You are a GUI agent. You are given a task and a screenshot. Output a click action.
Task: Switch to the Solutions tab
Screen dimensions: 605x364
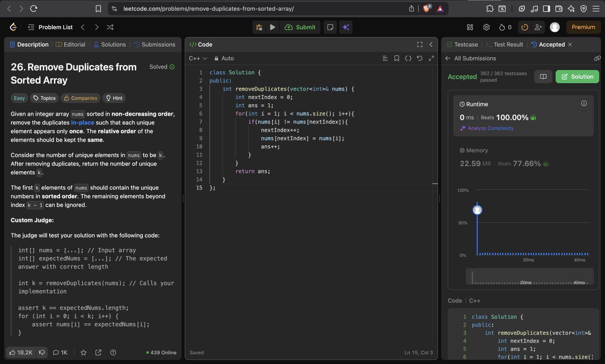coord(109,44)
